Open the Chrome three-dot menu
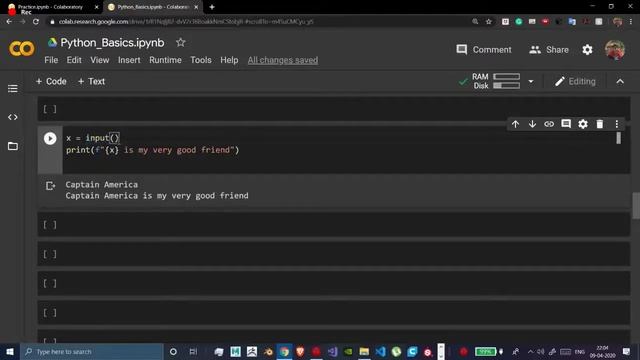 pos(631,22)
